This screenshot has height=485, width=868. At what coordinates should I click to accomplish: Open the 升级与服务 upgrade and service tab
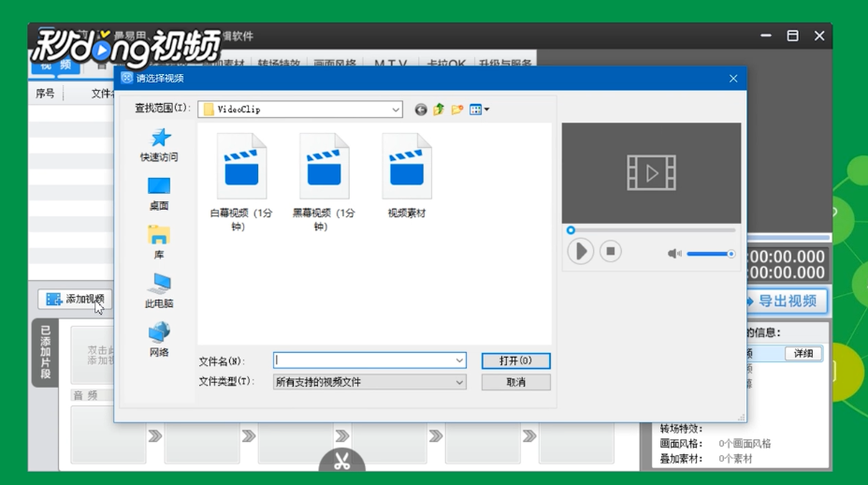[x=505, y=63]
